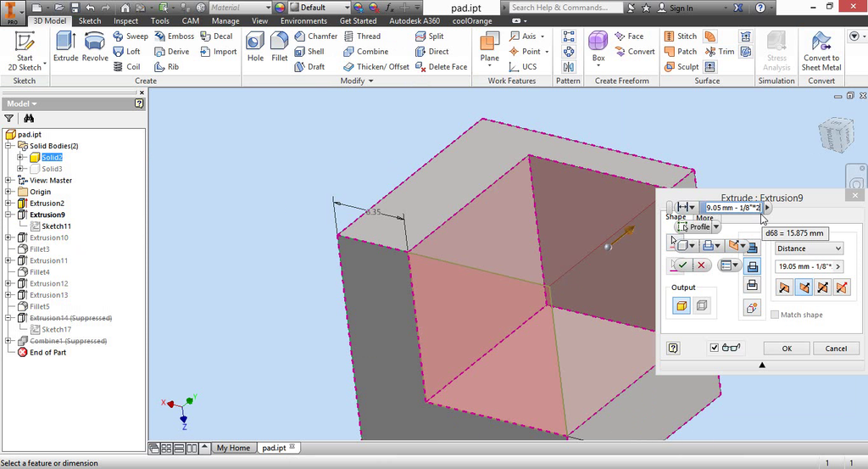This screenshot has width=868, height=469.
Task: Open the Profile selector dropdown arrow
Action: tap(715, 226)
